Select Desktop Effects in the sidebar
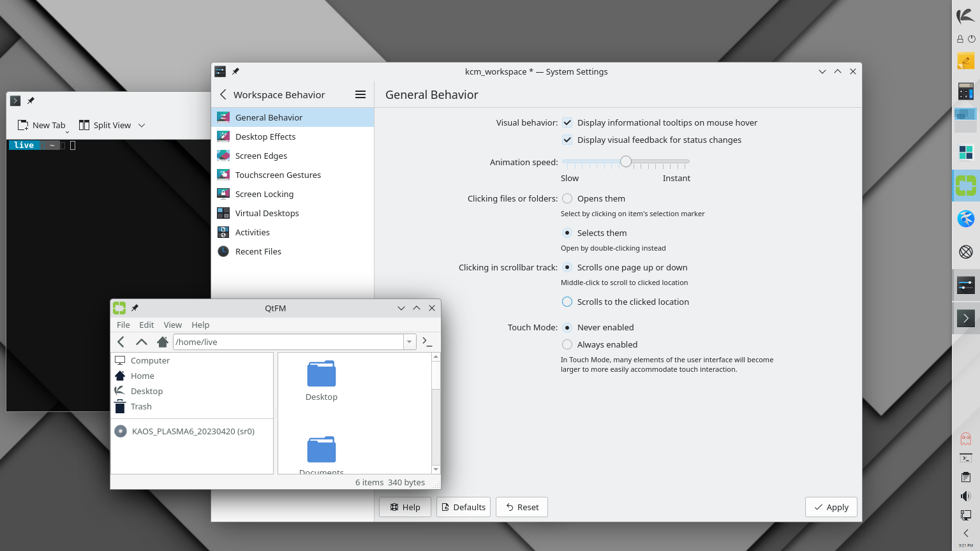This screenshot has height=551, width=980. [x=292, y=136]
